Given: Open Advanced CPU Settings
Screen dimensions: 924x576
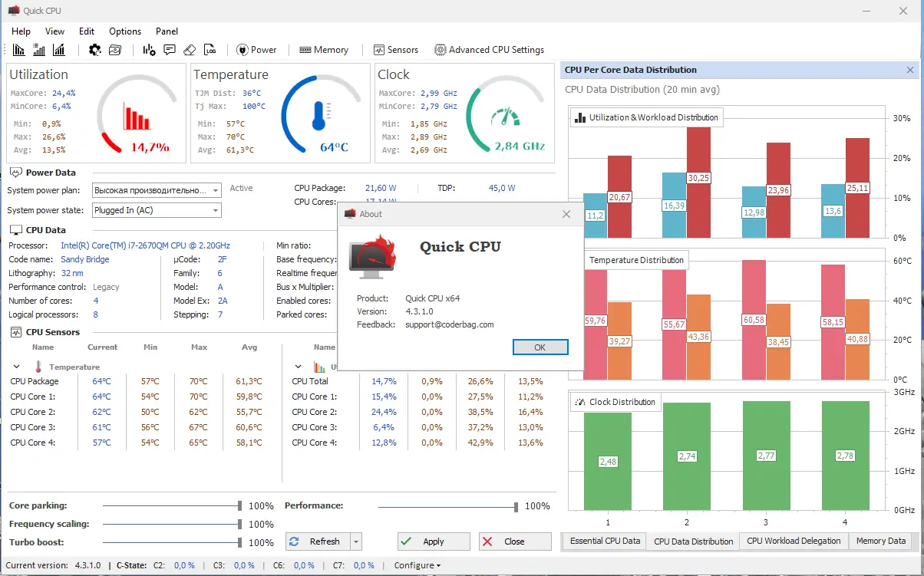Looking at the screenshot, I should [490, 50].
